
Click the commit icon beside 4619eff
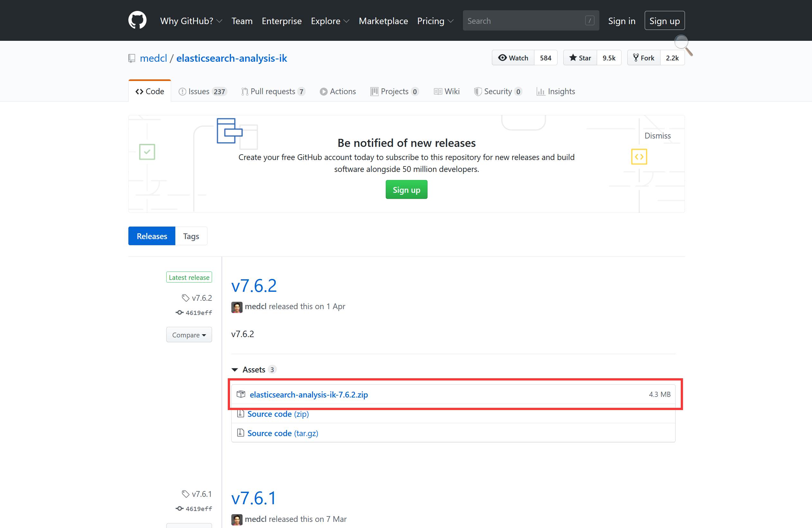point(180,313)
